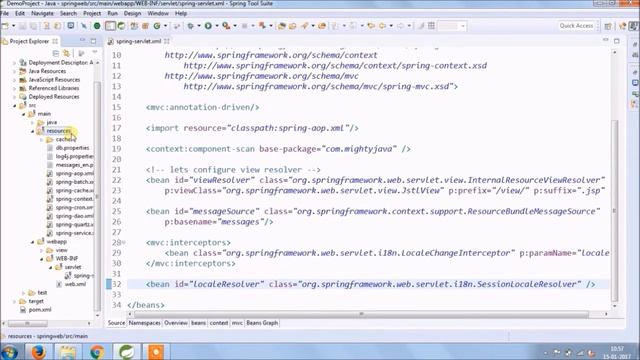Open the New dropdown arrow in toolbar
Screen dimensions: 640x360
13,26
